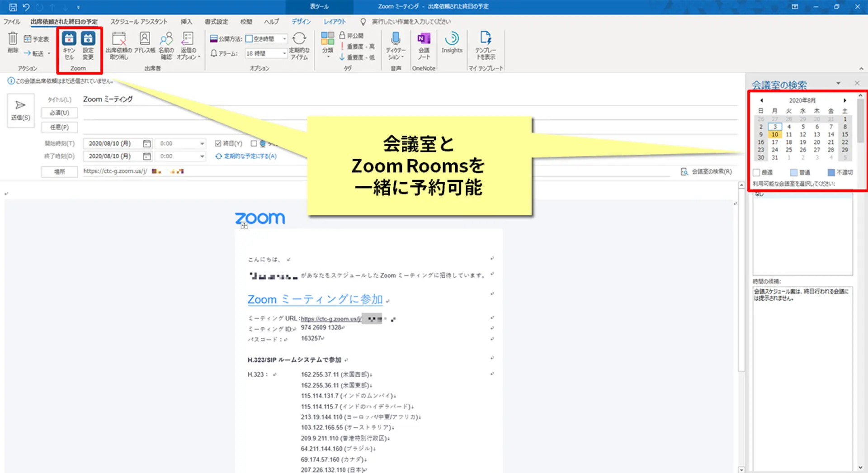This screenshot has width=868, height=473.
Task: Open the 書式設定 (Format Text) tab
Action: click(217, 22)
